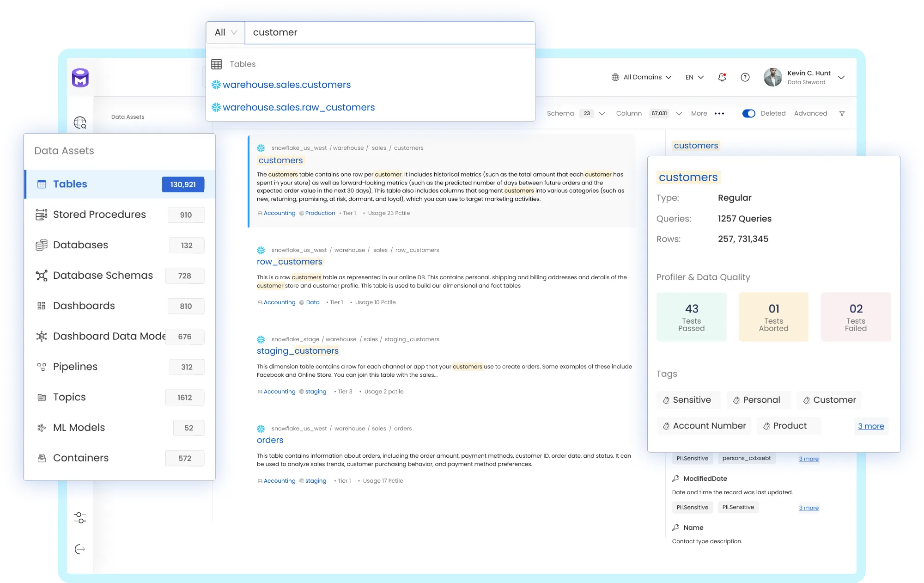Select the Tables icon in Data Assets panel
924x583 pixels.
tap(42, 184)
